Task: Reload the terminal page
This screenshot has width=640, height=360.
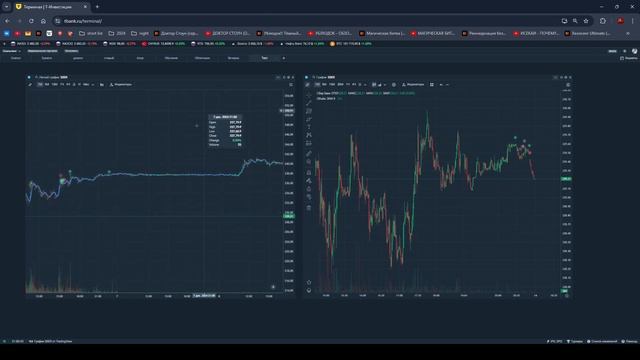Action: 31,21
